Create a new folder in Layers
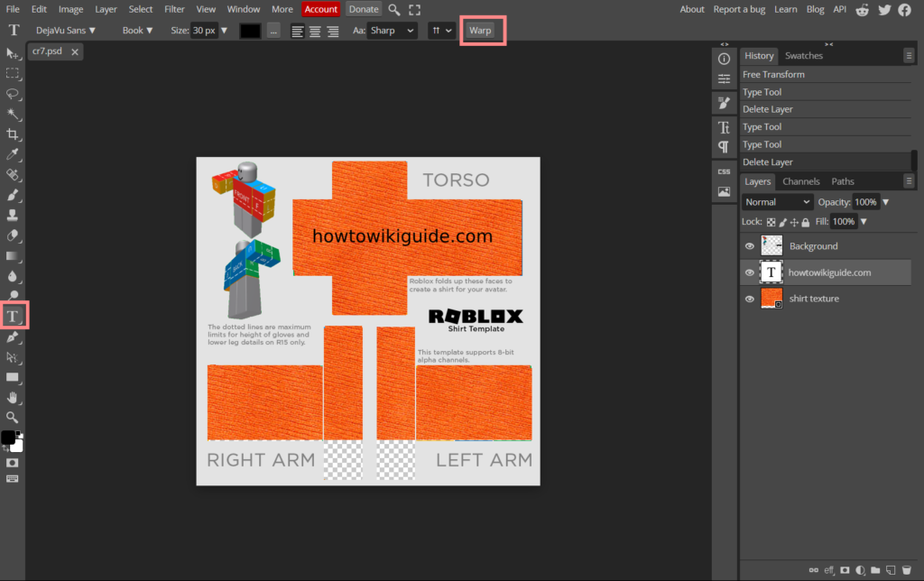 [x=875, y=570]
